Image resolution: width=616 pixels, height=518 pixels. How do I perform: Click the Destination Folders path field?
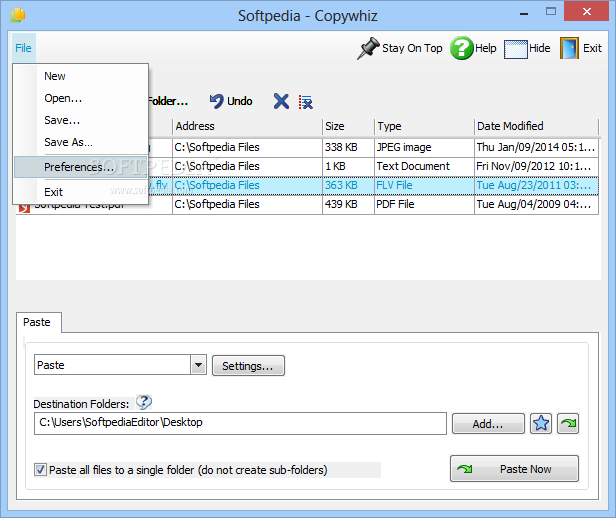point(240,423)
